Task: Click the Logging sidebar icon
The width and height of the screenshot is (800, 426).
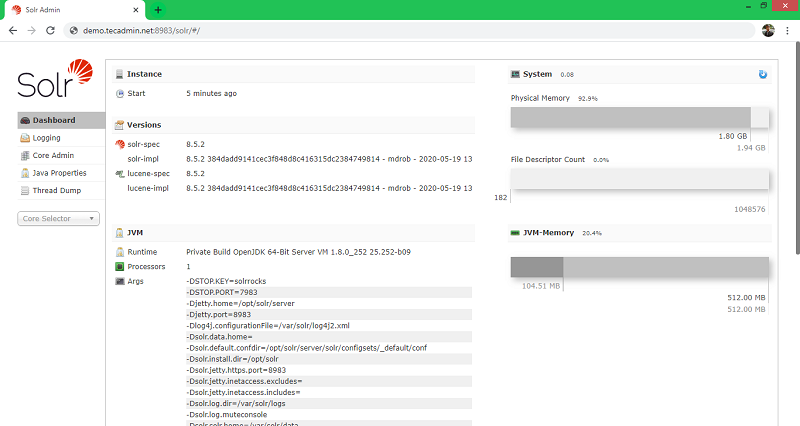Action: [25, 138]
